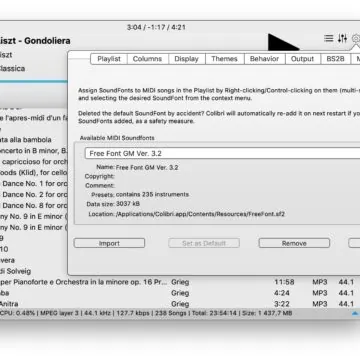The image size is (360, 360).
Task: Open the playlist list icon in header
Action: 329,38
